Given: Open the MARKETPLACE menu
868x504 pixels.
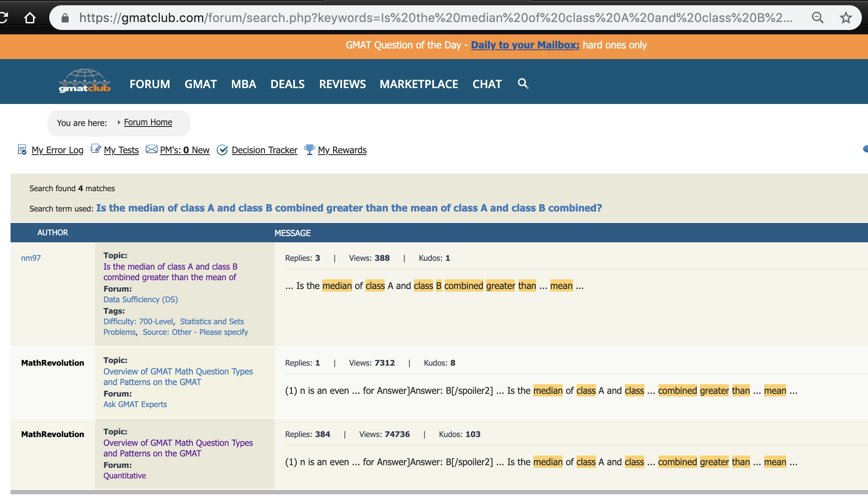Looking at the screenshot, I should coord(419,84).
